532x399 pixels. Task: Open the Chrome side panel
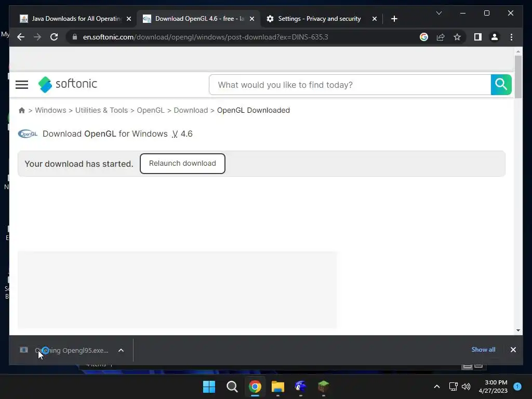(x=478, y=37)
